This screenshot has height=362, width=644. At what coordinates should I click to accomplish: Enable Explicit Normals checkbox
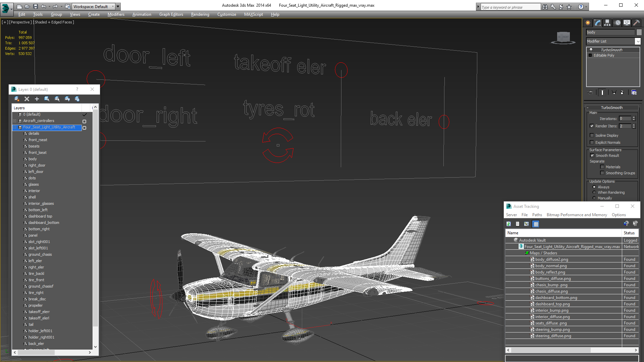(x=592, y=142)
